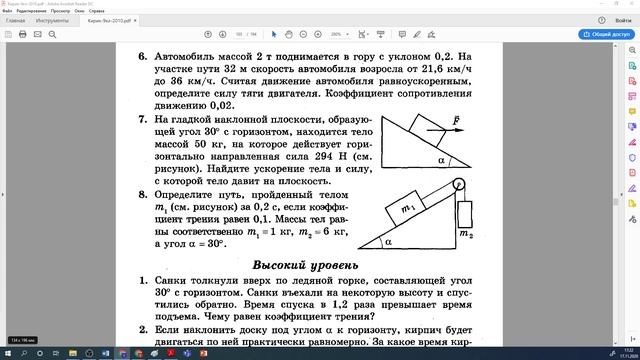This screenshot has height=360, width=640.
Task: Open the Справка menu
Action: [x=97, y=11]
